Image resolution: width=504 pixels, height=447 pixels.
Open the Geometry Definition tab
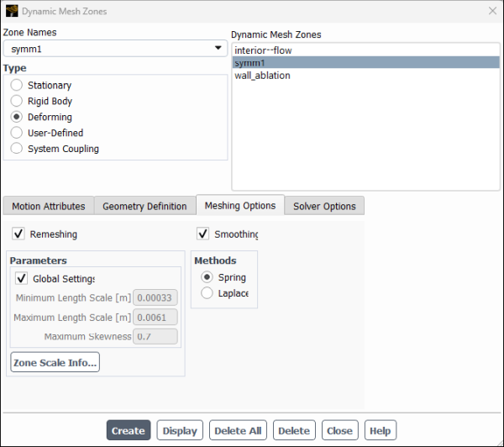pos(144,207)
